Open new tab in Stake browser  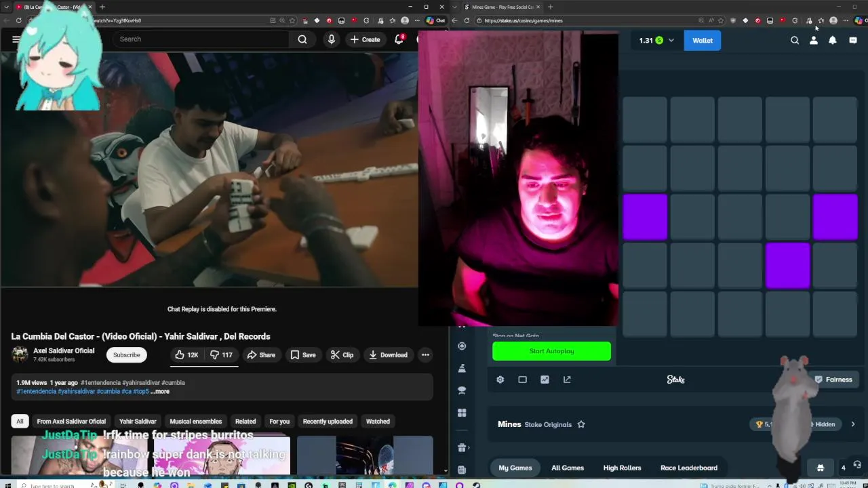click(550, 7)
